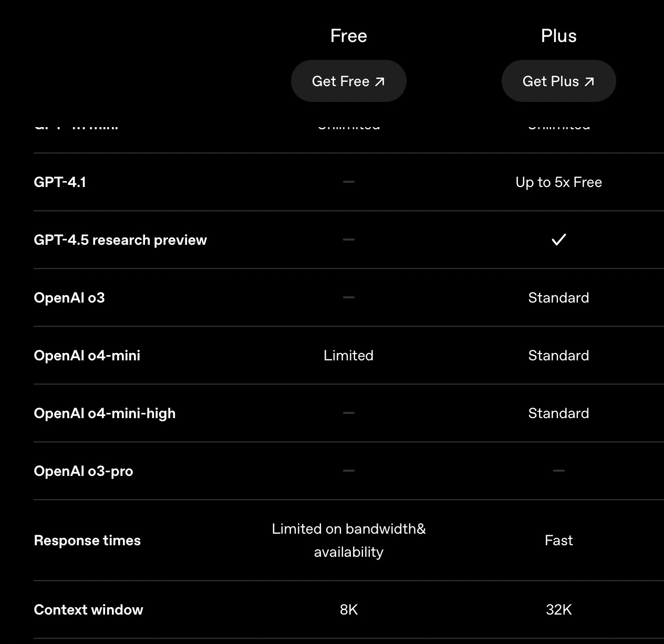Click the dash for o3-pro under Plus

point(558,471)
